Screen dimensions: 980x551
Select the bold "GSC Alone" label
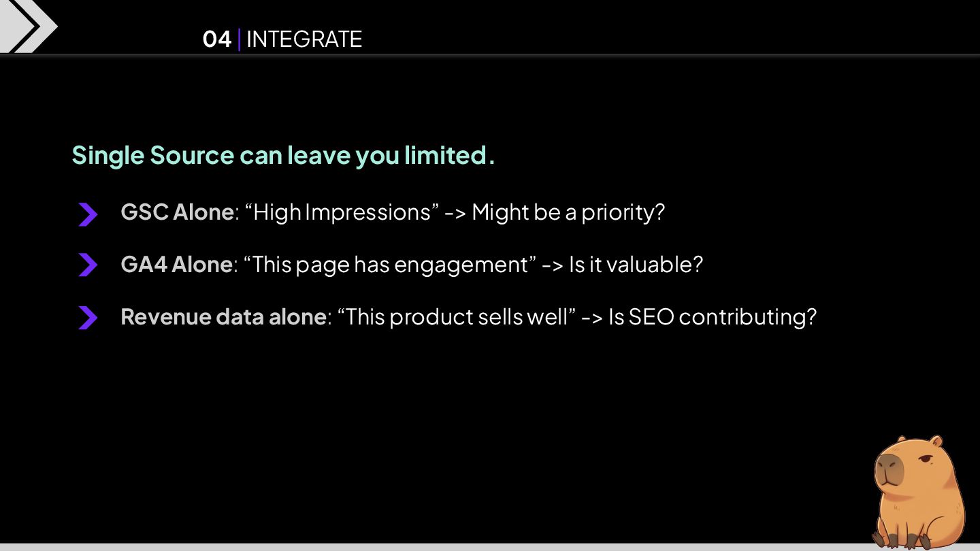[x=177, y=212]
